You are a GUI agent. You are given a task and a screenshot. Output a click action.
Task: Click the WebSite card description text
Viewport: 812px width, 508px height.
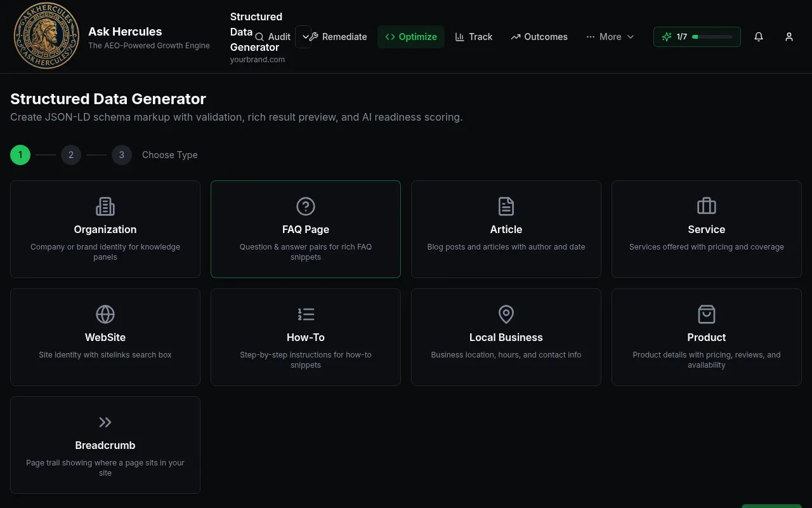[x=105, y=355]
